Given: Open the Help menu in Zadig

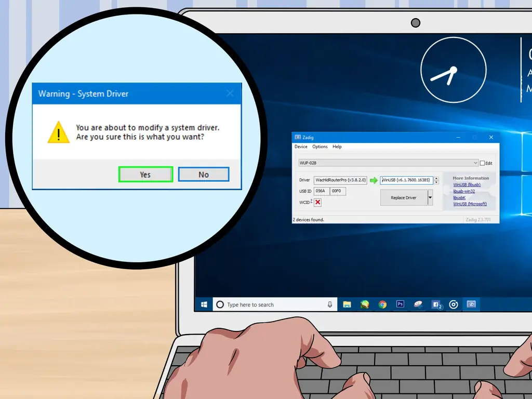Looking at the screenshot, I should (x=337, y=147).
